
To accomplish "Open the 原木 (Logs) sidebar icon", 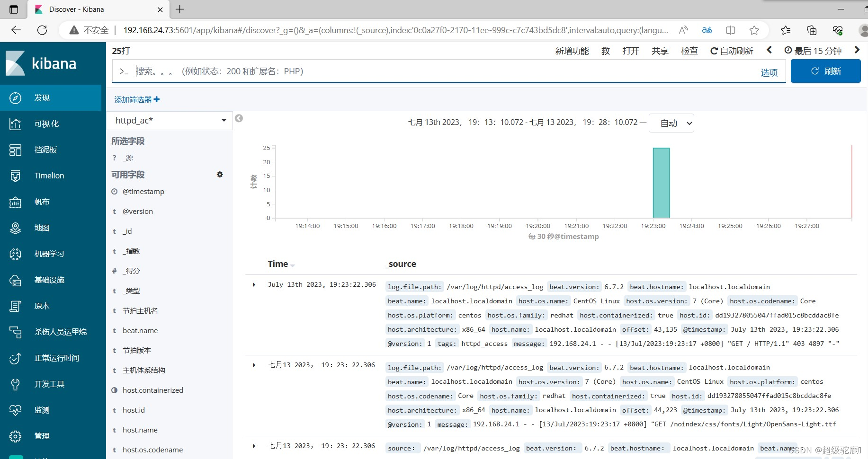I will 15,306.
